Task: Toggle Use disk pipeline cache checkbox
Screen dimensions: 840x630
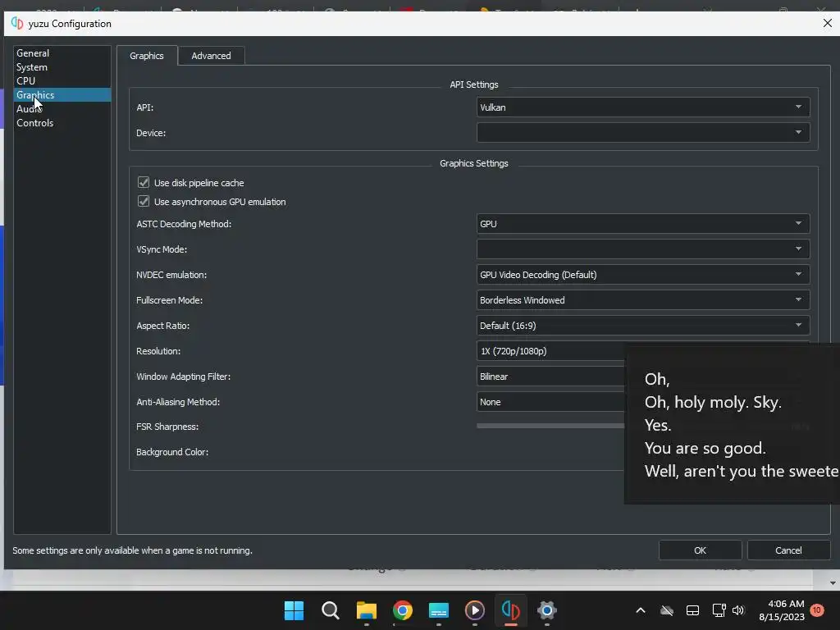Action: coord(144,183)
